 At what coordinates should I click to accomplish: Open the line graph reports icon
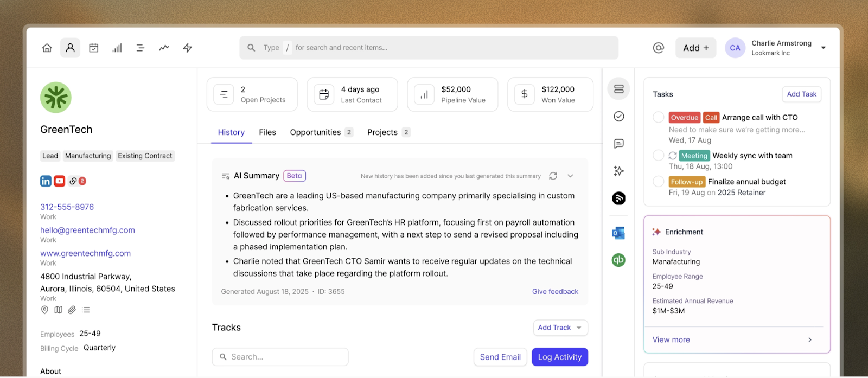click(164, 48)
